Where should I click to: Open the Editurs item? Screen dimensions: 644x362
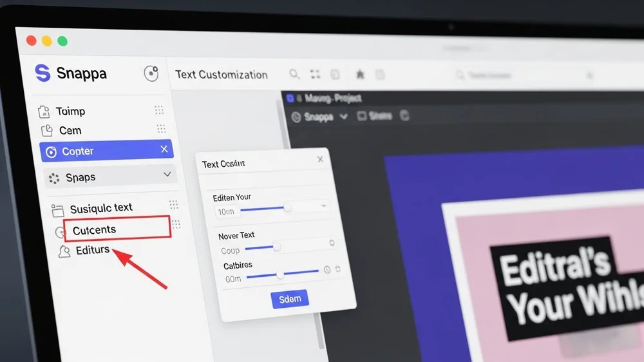[x=92, y=249]
